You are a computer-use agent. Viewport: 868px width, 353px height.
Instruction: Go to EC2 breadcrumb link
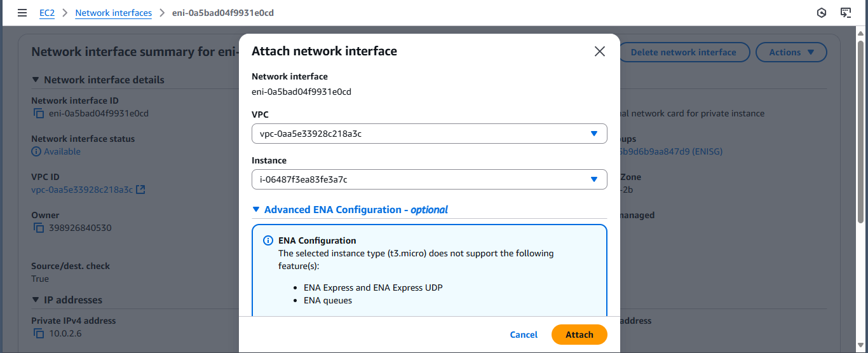coord(47,13)
